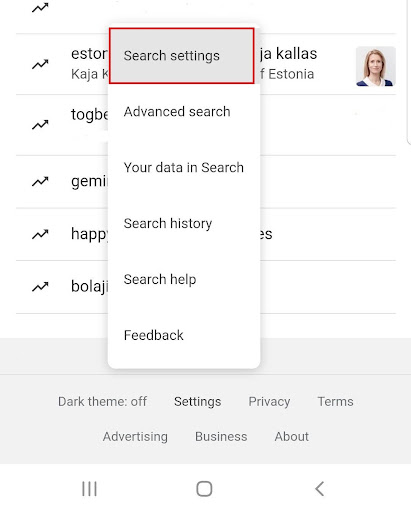This screenshot has height=512, width=411.
Task: Toggle Dark theme off link
Action: 102,402
